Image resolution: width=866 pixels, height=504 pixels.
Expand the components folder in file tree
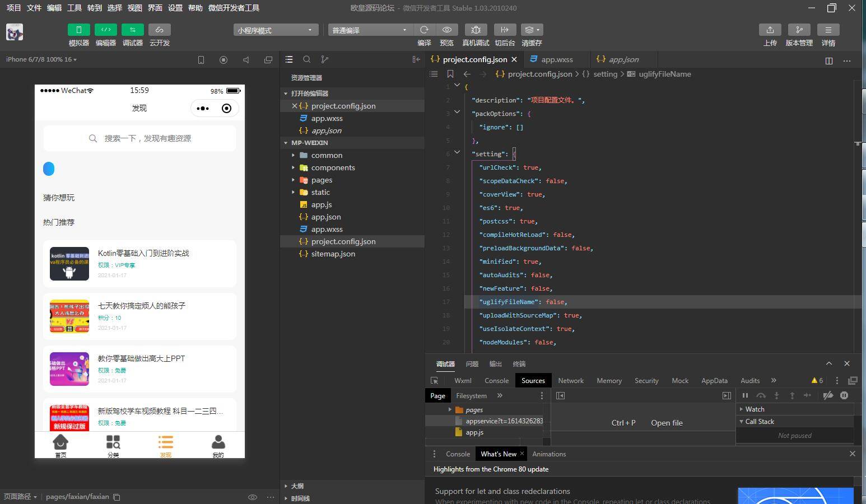(333, 167)
